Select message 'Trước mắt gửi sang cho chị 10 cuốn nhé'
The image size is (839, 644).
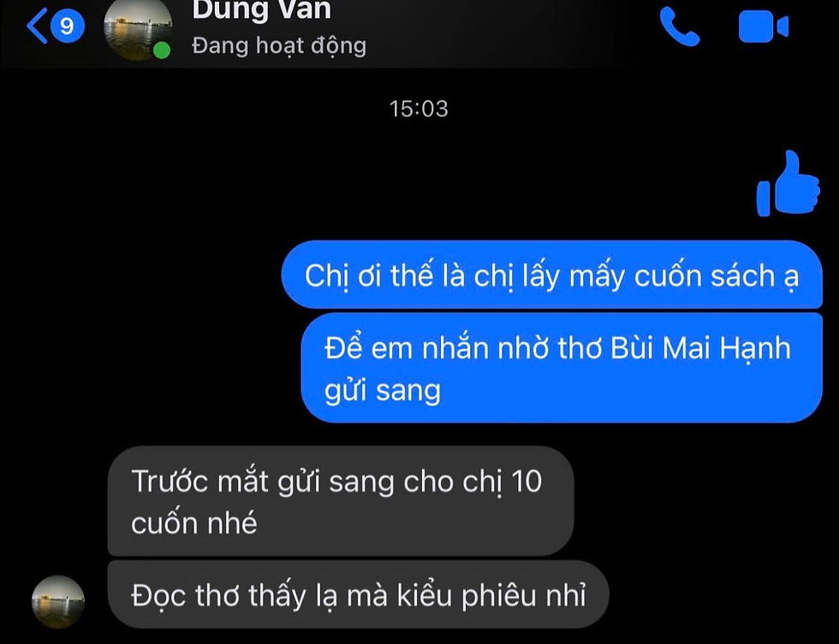click(341, 501)
